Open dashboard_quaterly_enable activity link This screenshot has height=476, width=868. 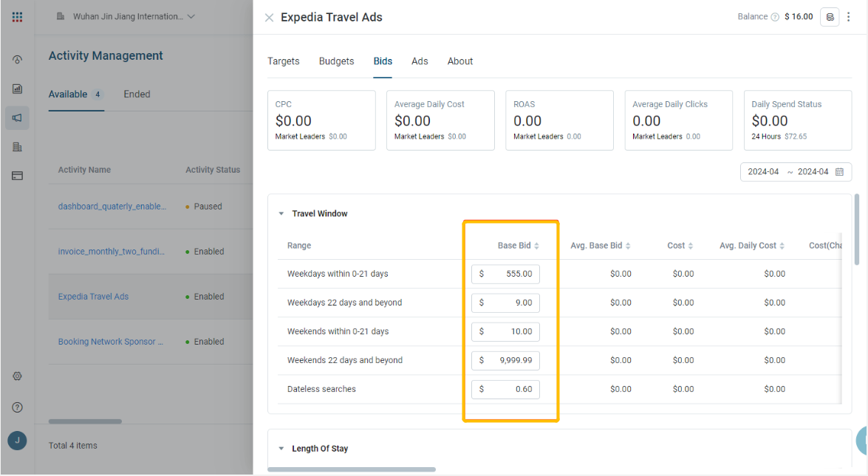pos(112,206)
